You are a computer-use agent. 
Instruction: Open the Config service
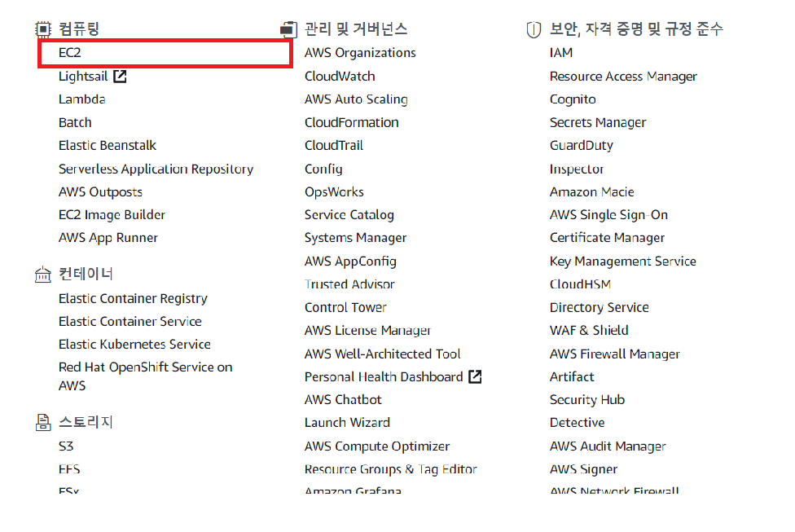[323, 169]
